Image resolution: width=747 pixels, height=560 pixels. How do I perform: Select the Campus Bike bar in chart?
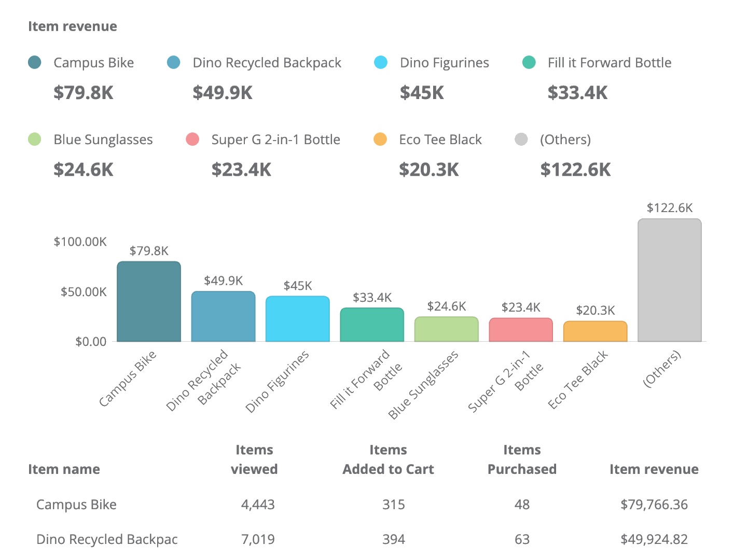[x=149, y=301]
